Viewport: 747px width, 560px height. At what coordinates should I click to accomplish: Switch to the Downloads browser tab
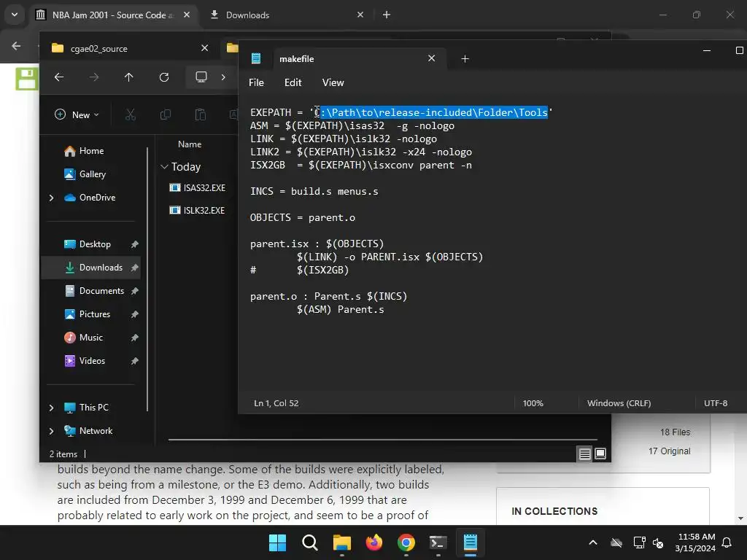286,15
